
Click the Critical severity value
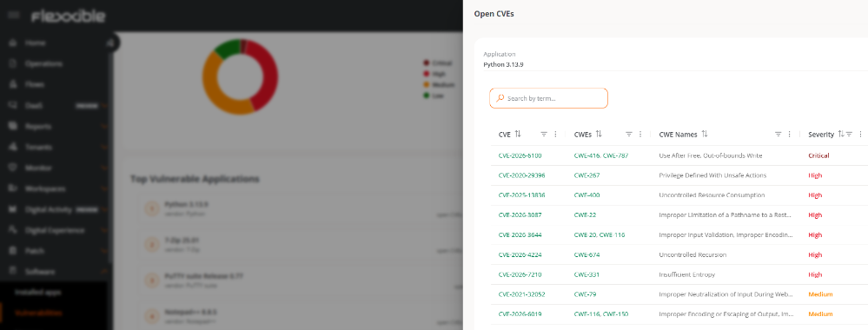click(x=818, y=155)
